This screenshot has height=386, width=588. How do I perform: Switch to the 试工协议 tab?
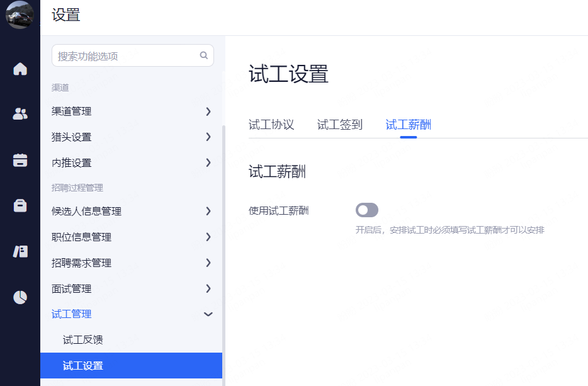click(x=271, y=125)
